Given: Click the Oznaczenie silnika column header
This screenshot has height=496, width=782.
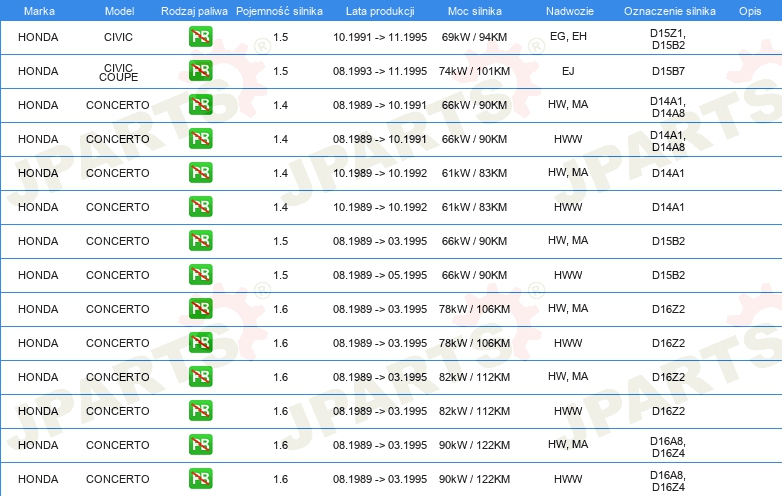Looking at the screenshot, I should point(669,11).
